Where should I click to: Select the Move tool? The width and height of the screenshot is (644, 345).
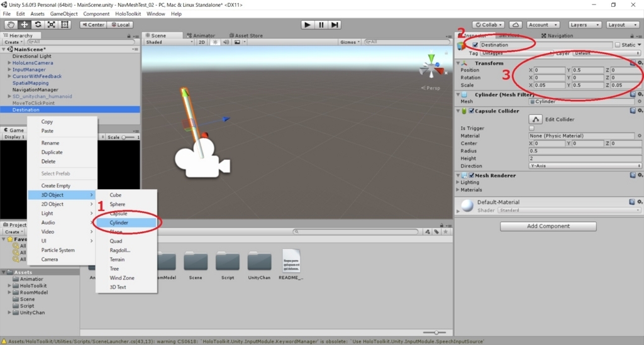(25, 25)
